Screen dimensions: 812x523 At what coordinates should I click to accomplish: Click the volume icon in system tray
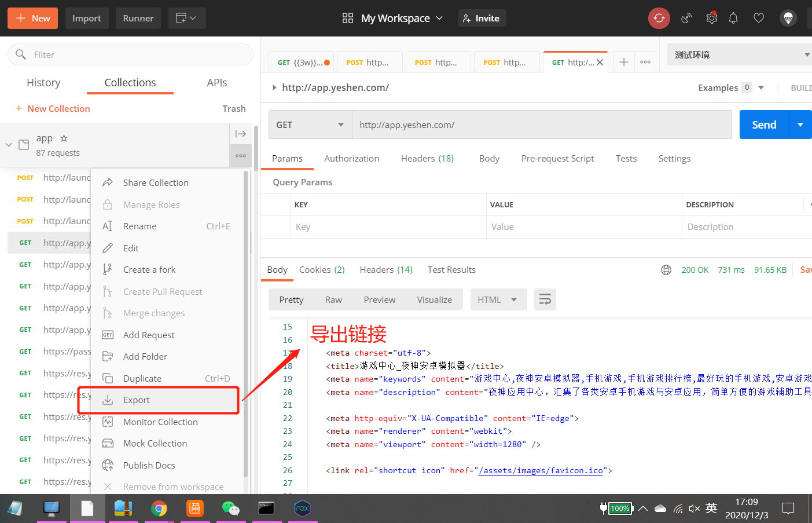pyautogui.click(x=695, y=509)
